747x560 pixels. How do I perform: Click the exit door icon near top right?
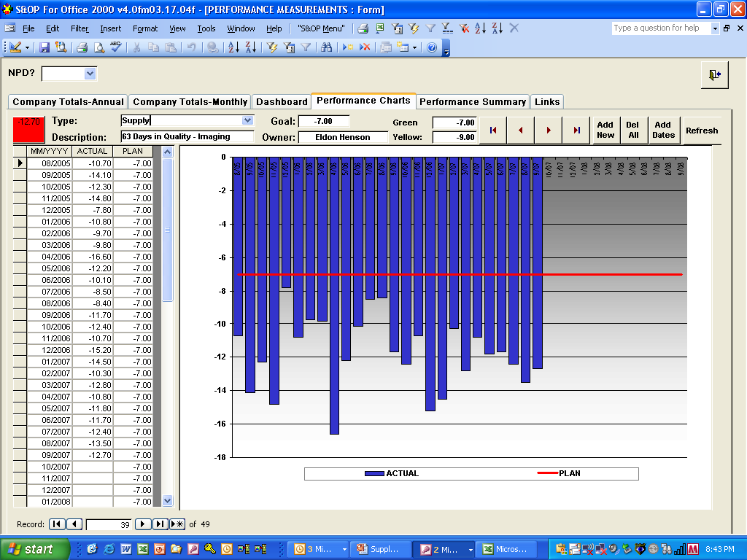coord(714,75)
